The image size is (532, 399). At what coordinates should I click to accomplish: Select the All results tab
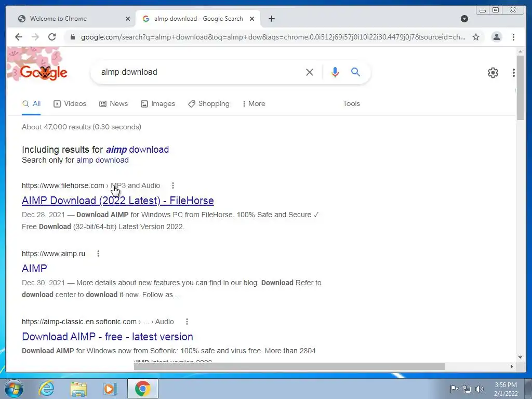(31, 104)
